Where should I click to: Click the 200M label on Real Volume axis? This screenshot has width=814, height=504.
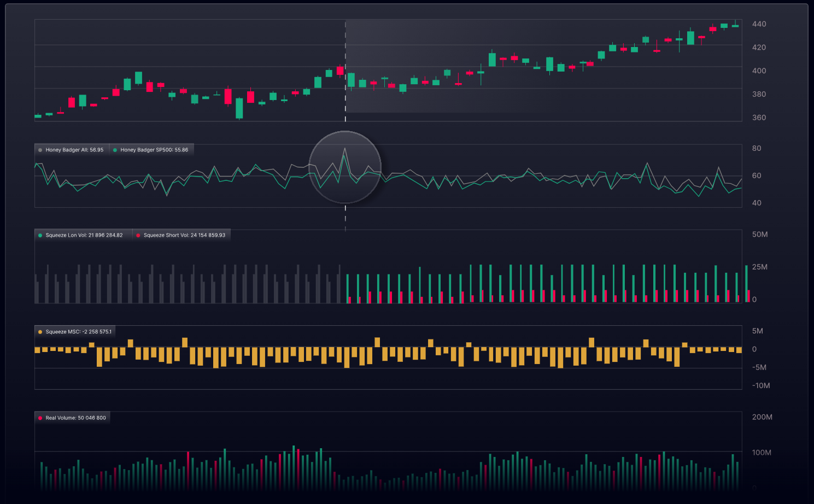pyautogui.click(x=762, y=417)
